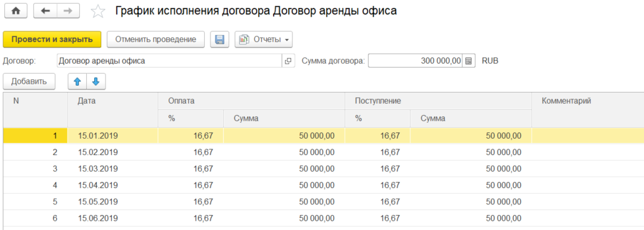Navigate forward with the right arrow
The height and width of the screenshot is (230, 644).
coord(68,11)
